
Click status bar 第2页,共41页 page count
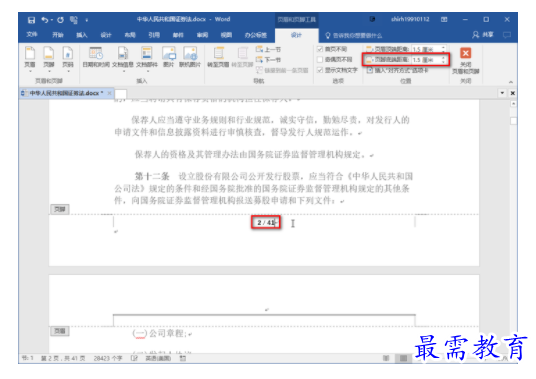pyautogui.click(x=63, y=358)
